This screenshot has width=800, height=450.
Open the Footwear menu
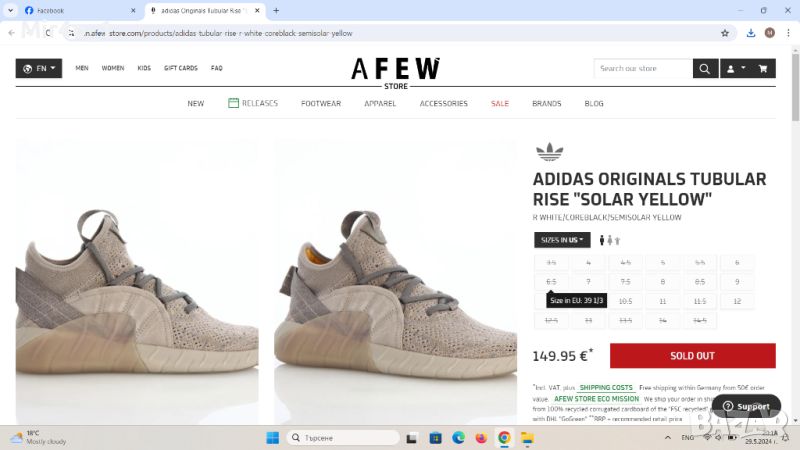(321, 104)
